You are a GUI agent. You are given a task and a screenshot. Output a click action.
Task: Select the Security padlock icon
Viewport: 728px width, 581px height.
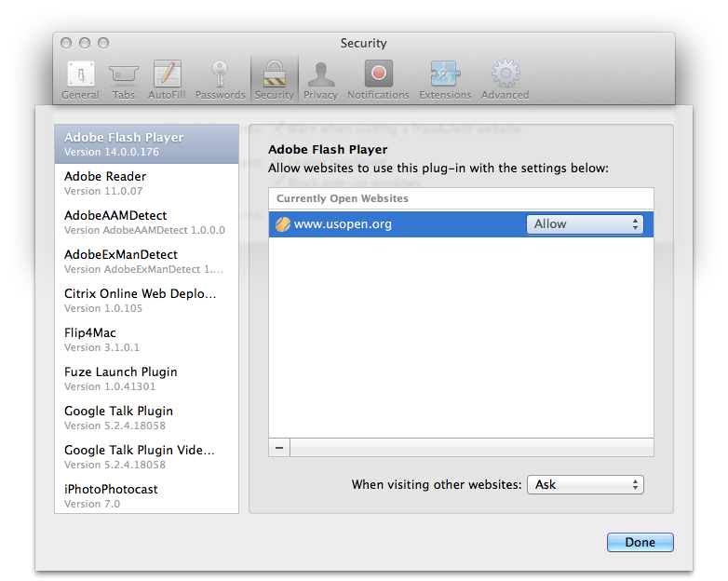(275, 74)
